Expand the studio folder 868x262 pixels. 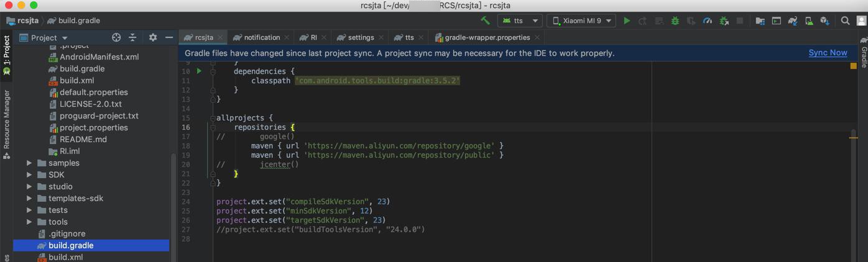(29, 187)
